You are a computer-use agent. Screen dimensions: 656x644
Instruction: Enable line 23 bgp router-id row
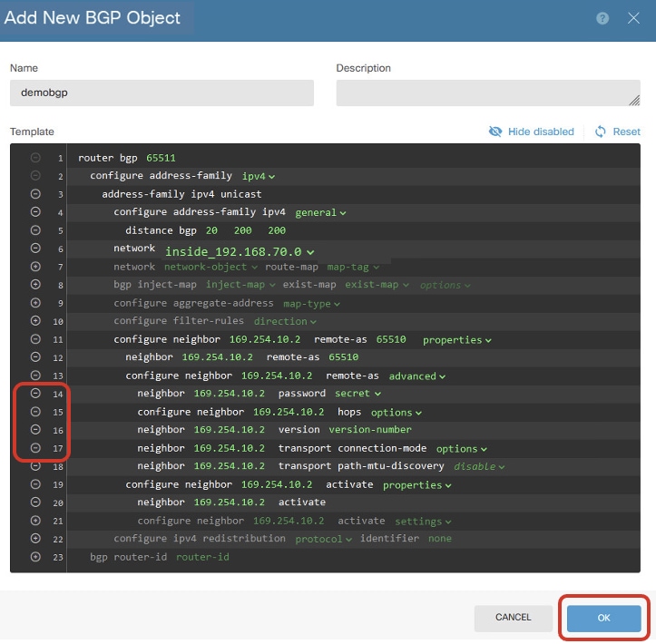35,557
